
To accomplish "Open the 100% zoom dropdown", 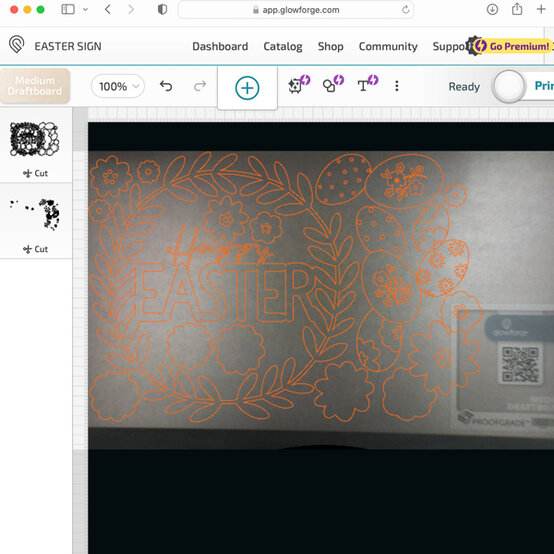I will 118,86.
